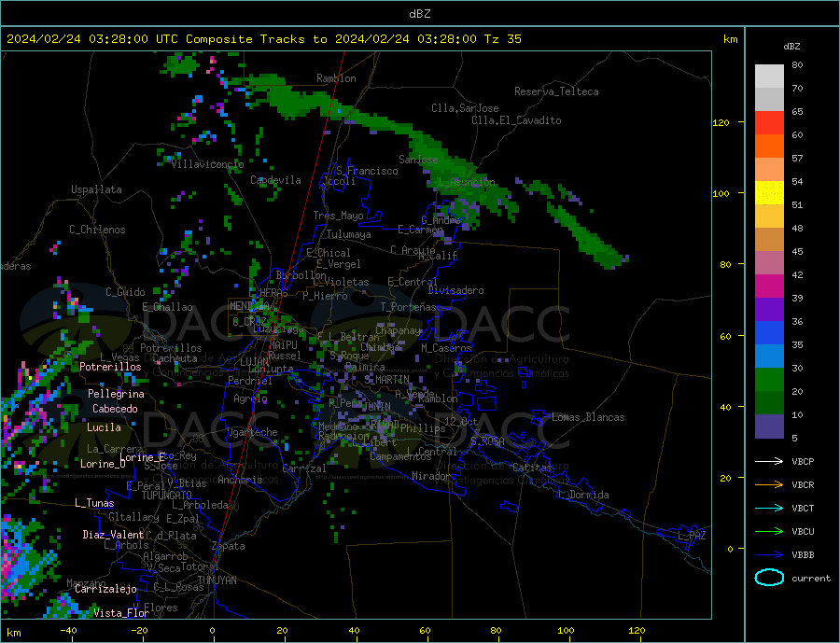The height and width of the screenshot is (643, 840).
Task: Click the 'Divisadero' map label
Action: tap(455, 290)
